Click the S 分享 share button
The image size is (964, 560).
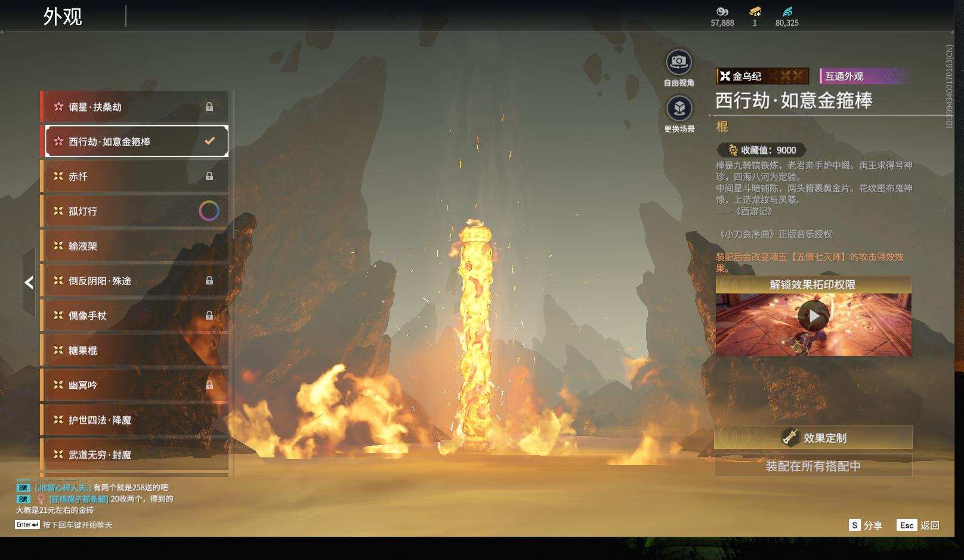866,525
